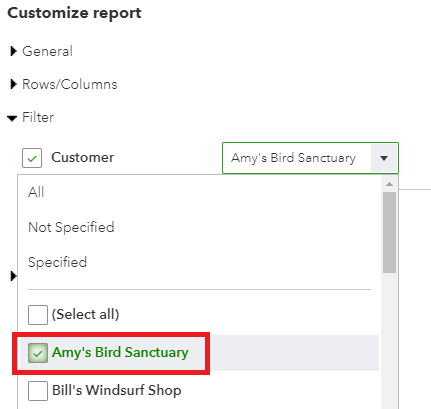Click the Rows/Columns section label

70,84
